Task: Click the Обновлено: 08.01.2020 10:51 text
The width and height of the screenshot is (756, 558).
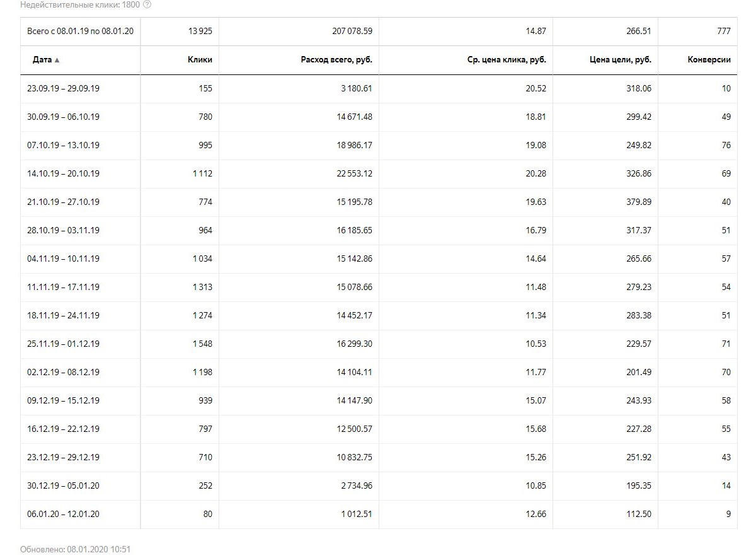Action: coord(75,550)
